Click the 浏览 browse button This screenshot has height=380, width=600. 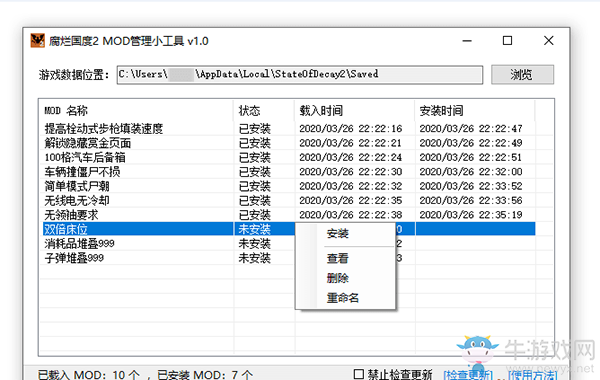coord(522,74)
